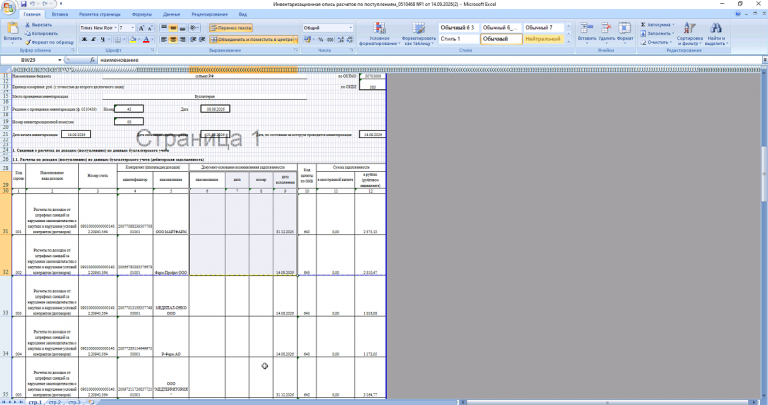The image size is (768, 405).
Task: Select the стр.2 sheet tab
Action: point(55,402)
